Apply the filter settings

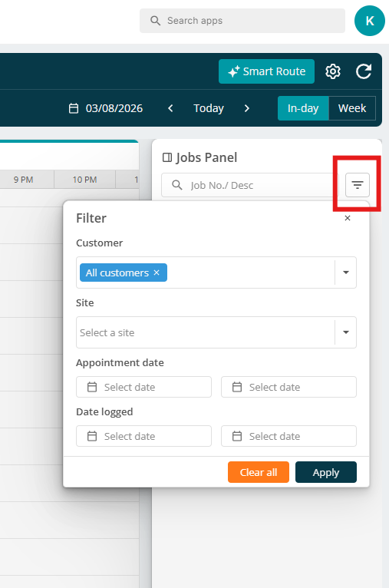click(x=326, y=472)
